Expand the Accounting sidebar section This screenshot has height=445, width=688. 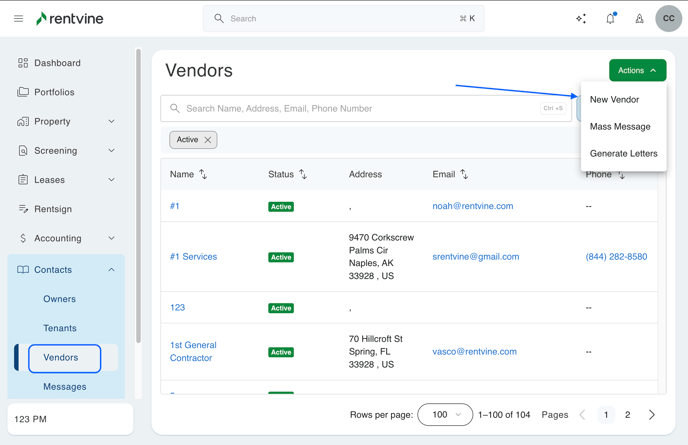[x=111, y=239]
